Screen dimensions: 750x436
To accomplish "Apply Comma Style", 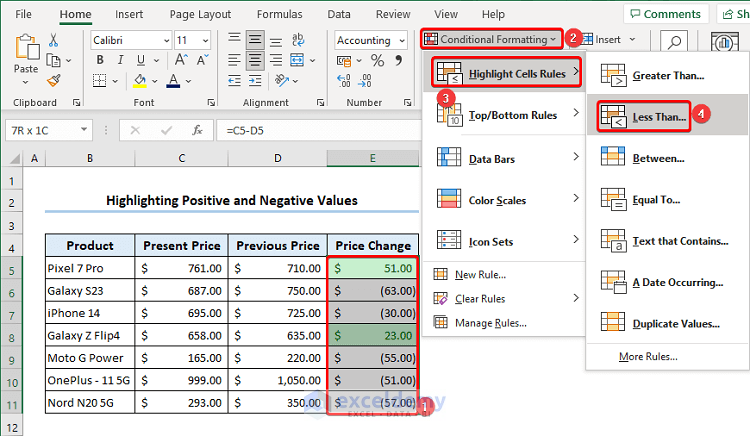I will click(398, 60).
